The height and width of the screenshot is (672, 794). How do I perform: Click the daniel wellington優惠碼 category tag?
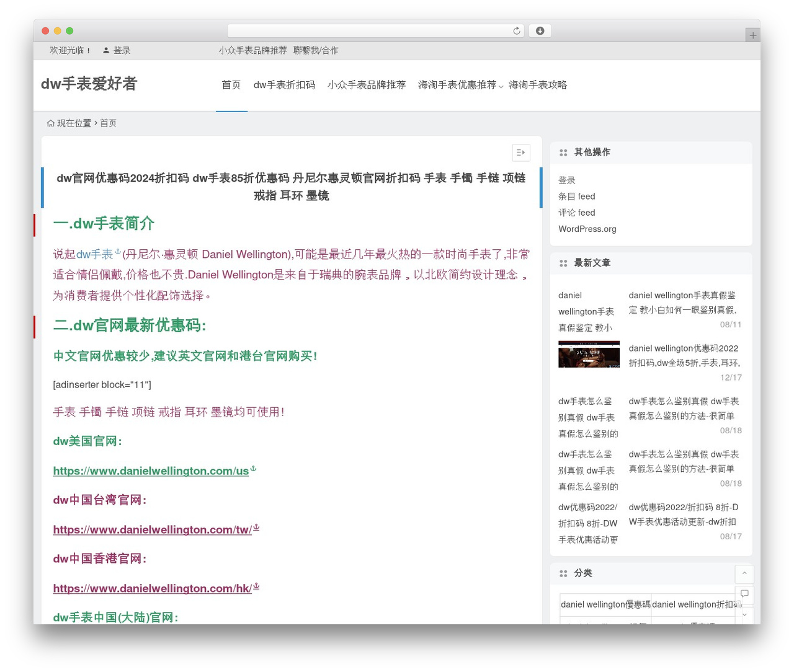(605, 604)
